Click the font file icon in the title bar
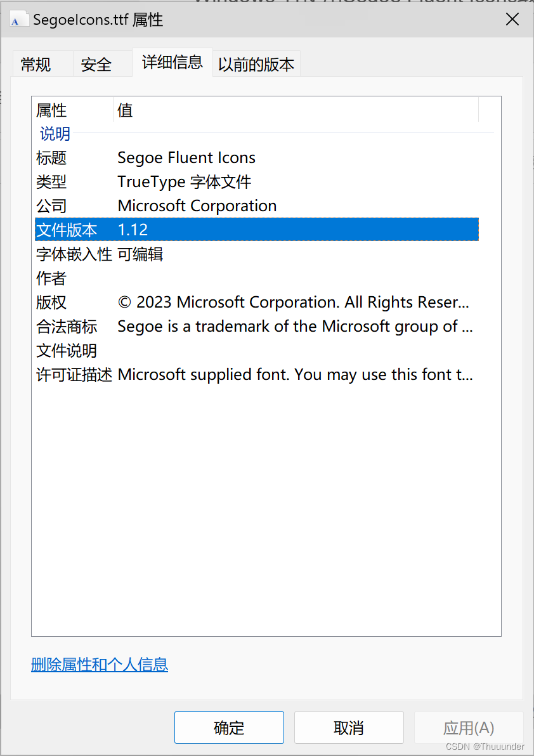 click(x=18, y=19)
